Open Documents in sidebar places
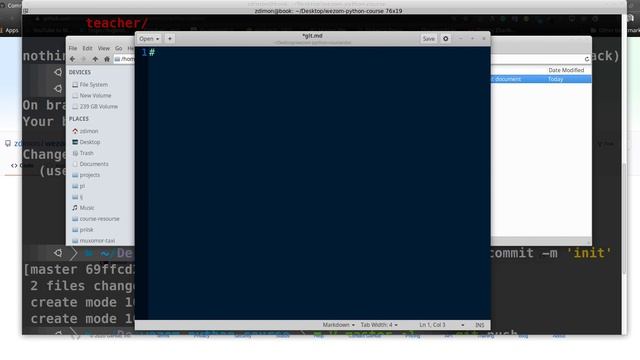The width and height of the screenshot is (640, 360). (x=94, y=164)
